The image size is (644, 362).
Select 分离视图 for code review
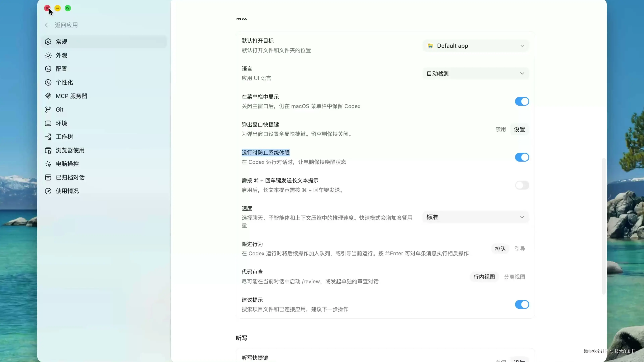(514, 277)
